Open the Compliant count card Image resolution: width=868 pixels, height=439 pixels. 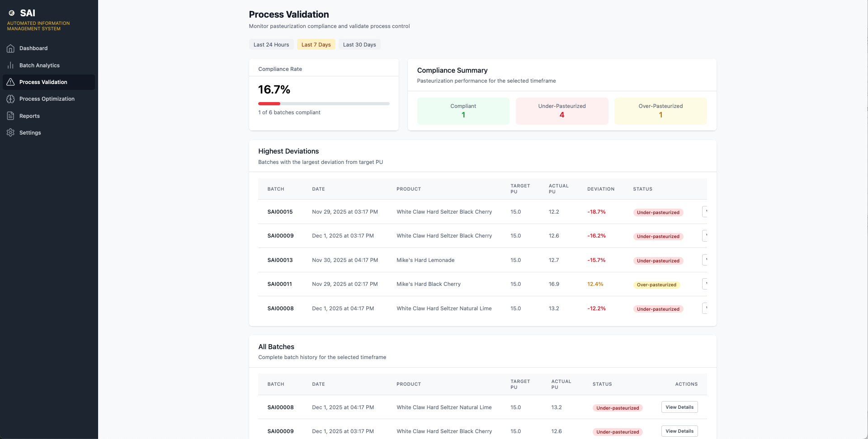click(463, 111)
